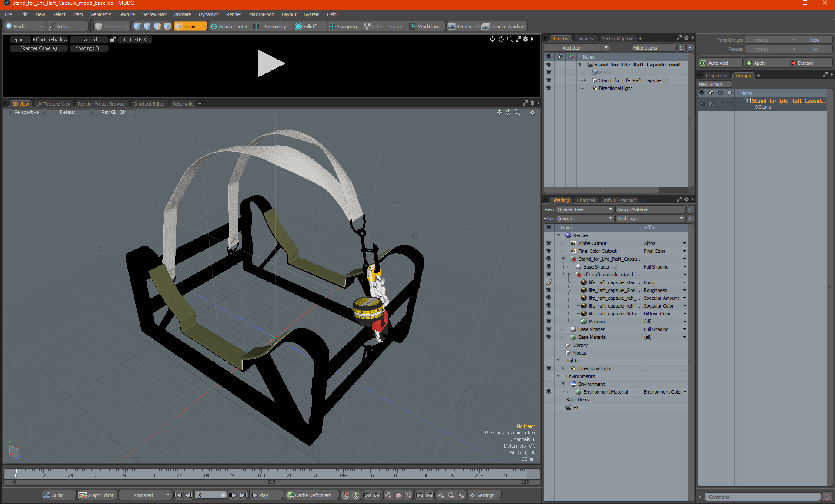The height and width of the screenshot is (504, 835).
Task: Enable the Snapping tool
Action: tap(343, 27)
